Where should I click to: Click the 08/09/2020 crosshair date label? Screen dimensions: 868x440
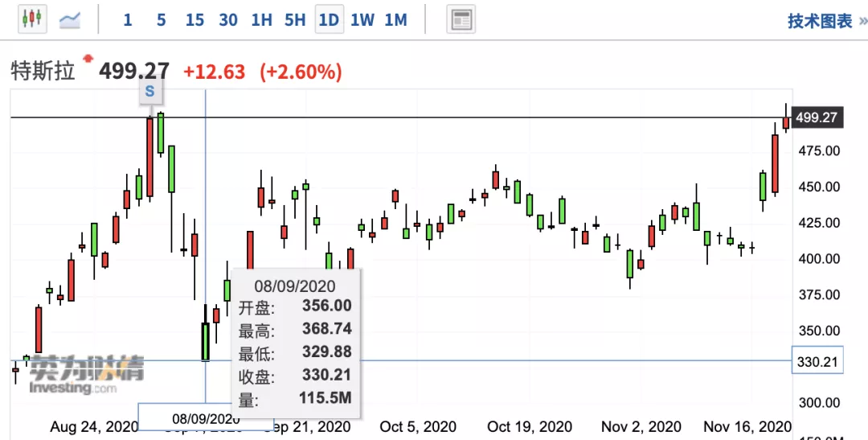206,417
